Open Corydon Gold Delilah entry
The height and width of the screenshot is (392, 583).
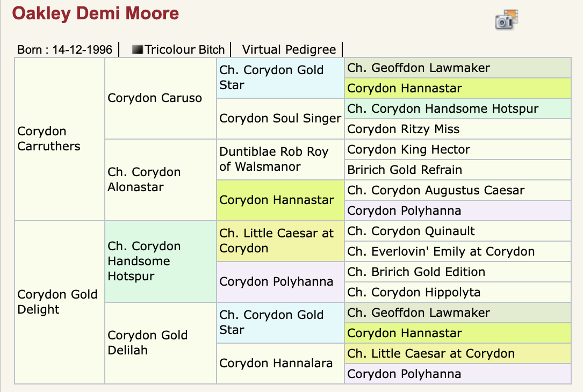(148, 343)
